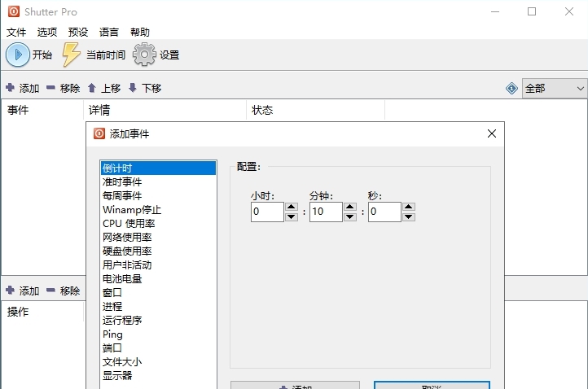Click the 小时 input field
This screenshot has height=389, width=588.
(x=267, y=212)
